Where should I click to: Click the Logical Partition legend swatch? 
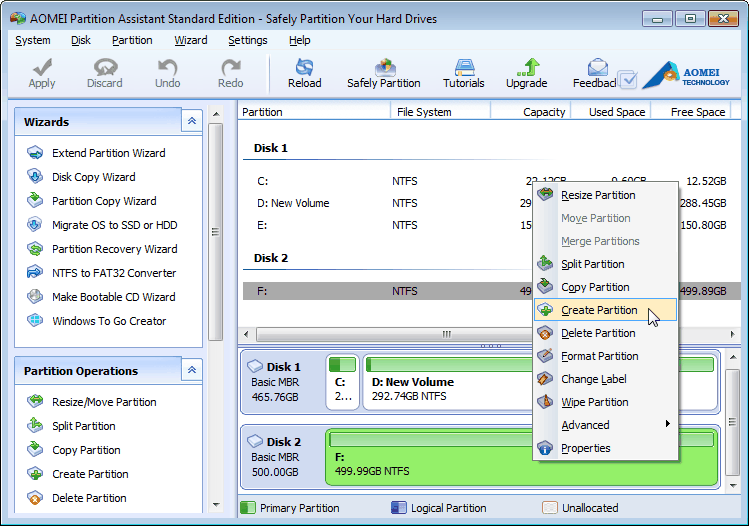(398, 507)
